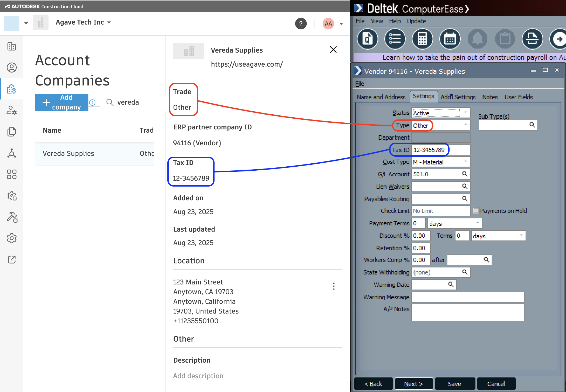Click the Back button in Vendor window
566x392 pixels.
[373, 384]
